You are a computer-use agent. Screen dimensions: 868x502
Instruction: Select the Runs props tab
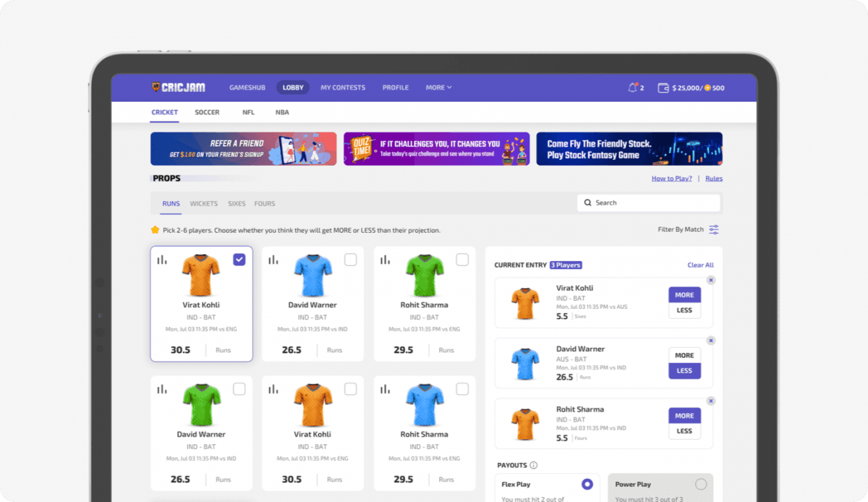[171, 203]
